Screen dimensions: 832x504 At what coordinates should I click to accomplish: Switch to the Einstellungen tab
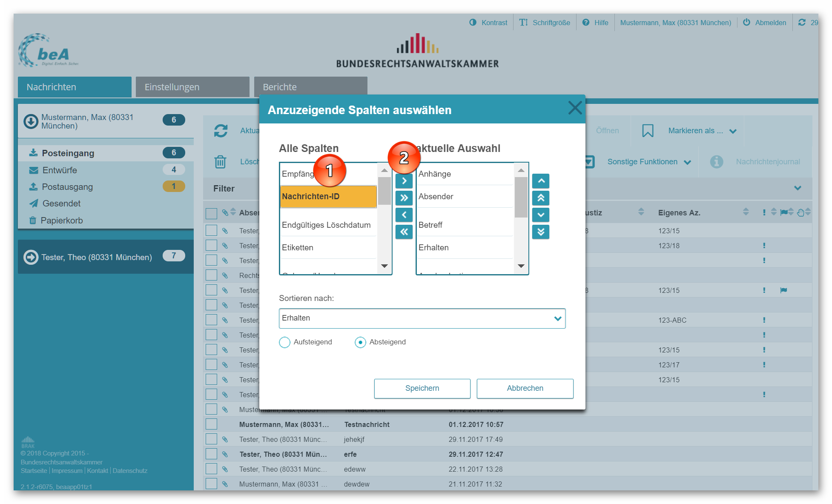click(x=192, y=87)
